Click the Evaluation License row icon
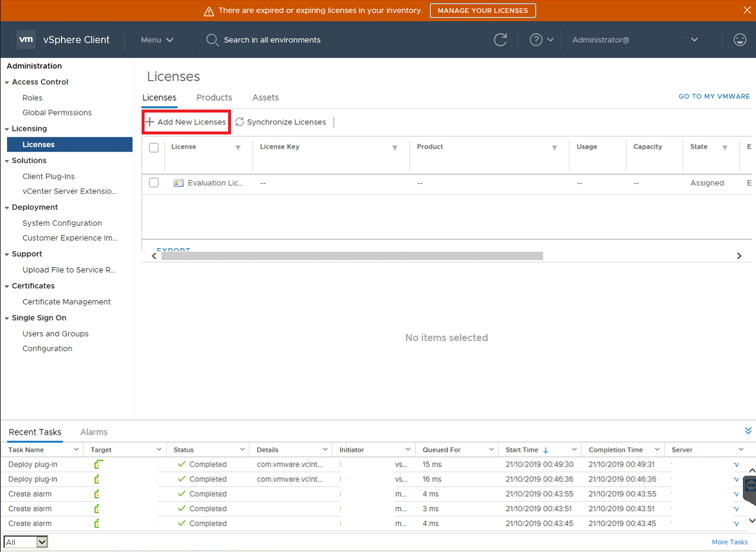The width and height of the screenshot is (756, 552). (x=178, y=183)
